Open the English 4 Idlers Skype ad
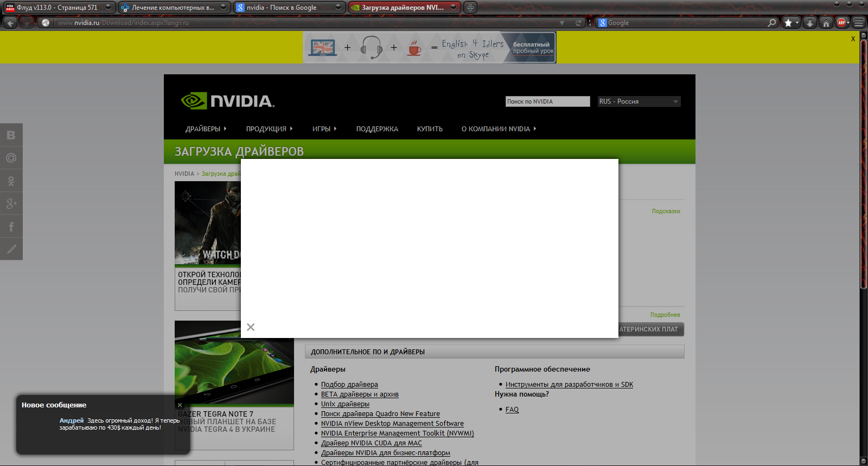Viewport: 868px width, 466px height. pos(430,48)
